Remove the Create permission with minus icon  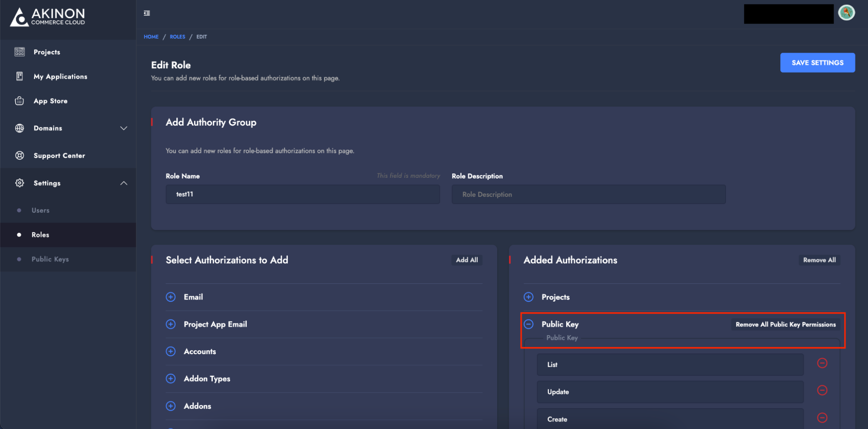click(x=822, y=418)
